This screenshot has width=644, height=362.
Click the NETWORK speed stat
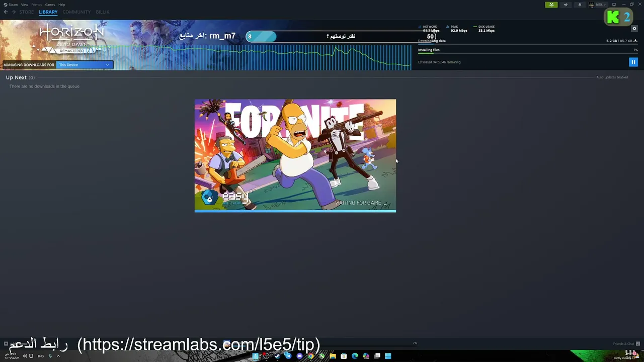coord(429,29)
